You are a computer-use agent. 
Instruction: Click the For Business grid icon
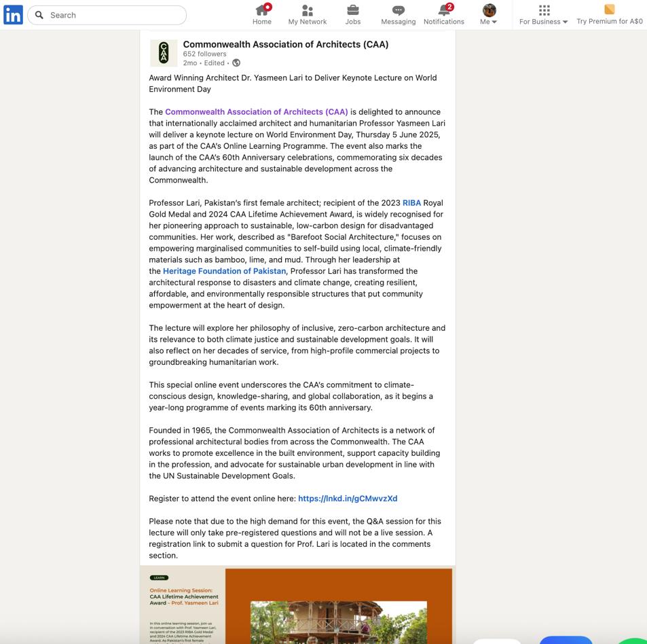(544, 10)
